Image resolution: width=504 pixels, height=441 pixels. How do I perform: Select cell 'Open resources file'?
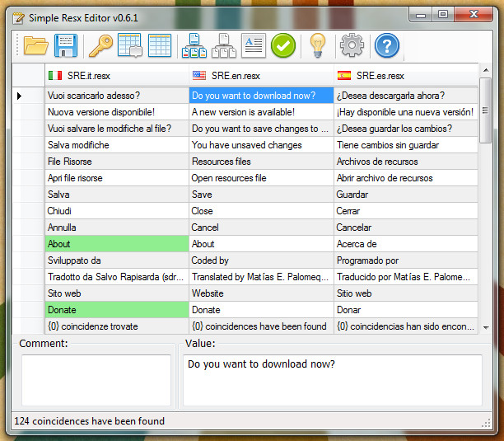coord(261,178)
